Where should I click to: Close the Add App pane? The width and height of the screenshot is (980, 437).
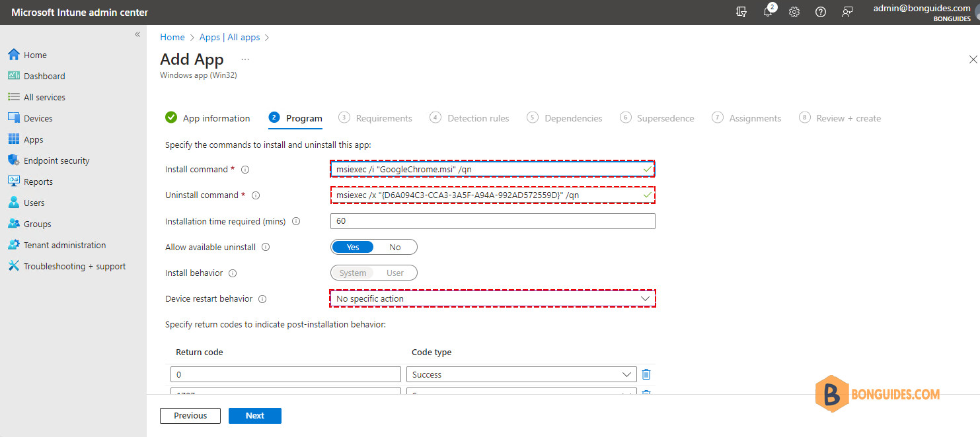click(973, 59)
